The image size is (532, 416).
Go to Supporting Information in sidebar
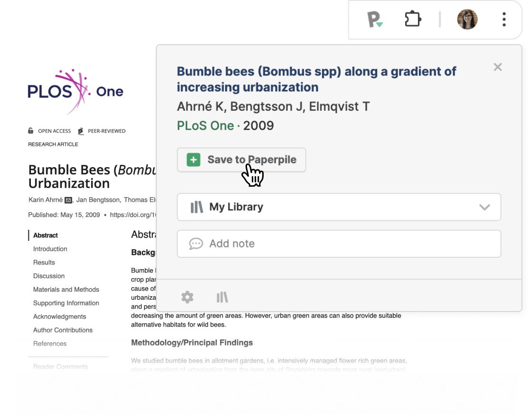click(66, 303)
